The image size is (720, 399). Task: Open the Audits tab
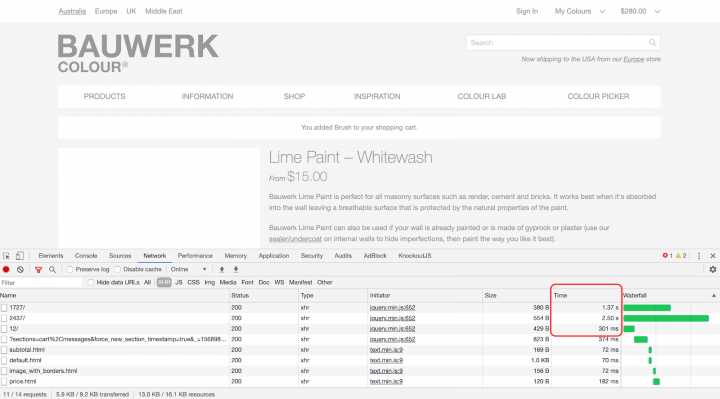coord(343,256)
